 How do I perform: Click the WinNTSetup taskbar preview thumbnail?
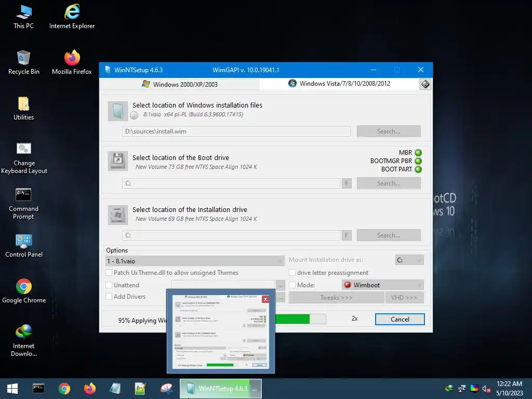[x=220, y=332]
